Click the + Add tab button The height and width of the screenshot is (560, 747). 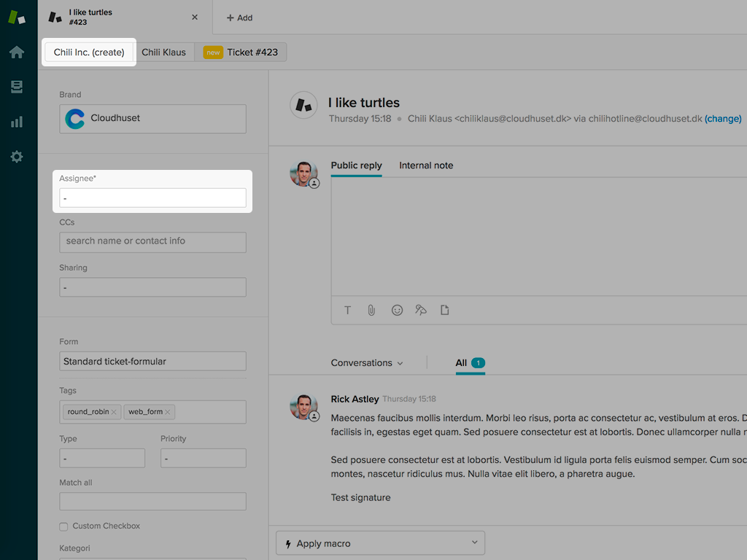[x=239, y=17]
